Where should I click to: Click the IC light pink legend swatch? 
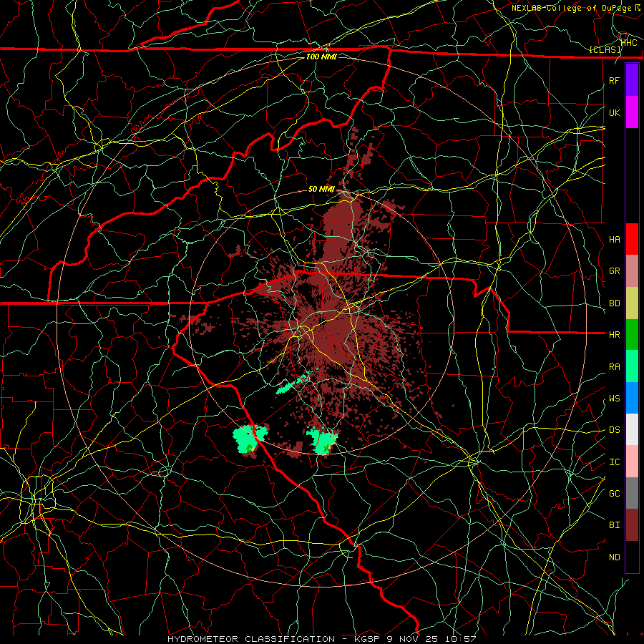(x=632, y=462)
